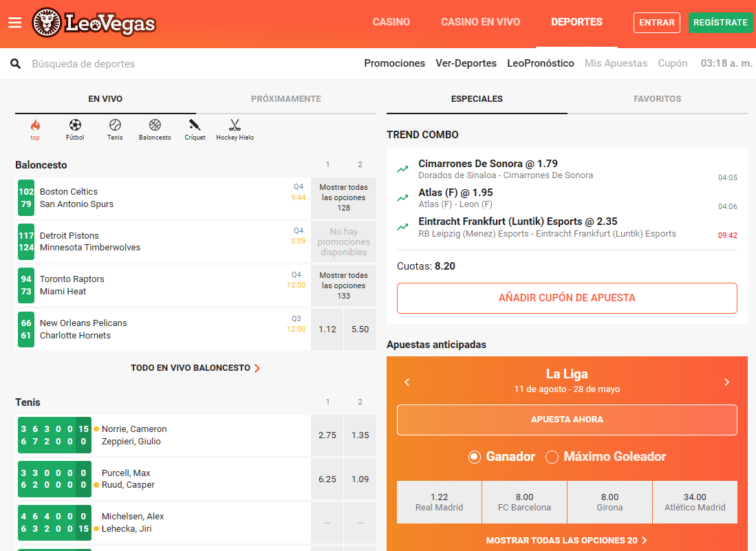The image size is (756, 551).
Task: Open Detroit Pistons vs Minnesota Timberwolves match
Action: [163, 241]
